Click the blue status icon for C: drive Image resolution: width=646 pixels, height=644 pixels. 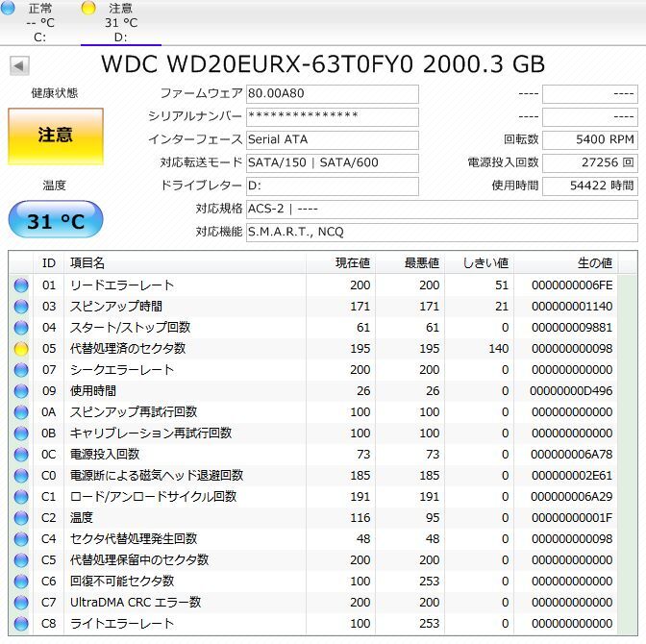coord(8,8)
